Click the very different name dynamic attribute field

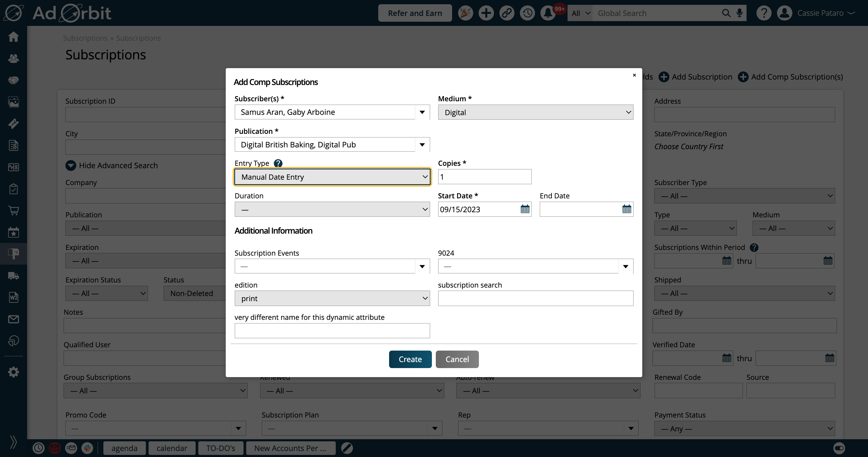coord(332,331)
